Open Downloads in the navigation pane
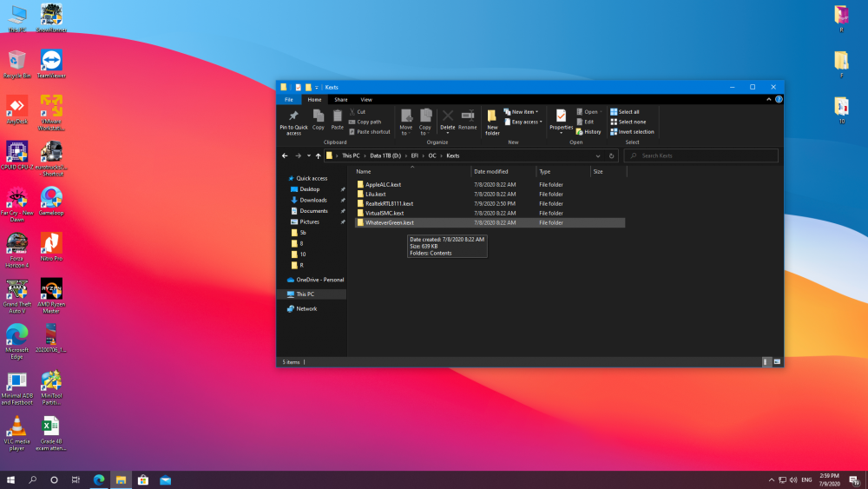The width and height of the screenshot is (868, 489). (x=313, y=201)
